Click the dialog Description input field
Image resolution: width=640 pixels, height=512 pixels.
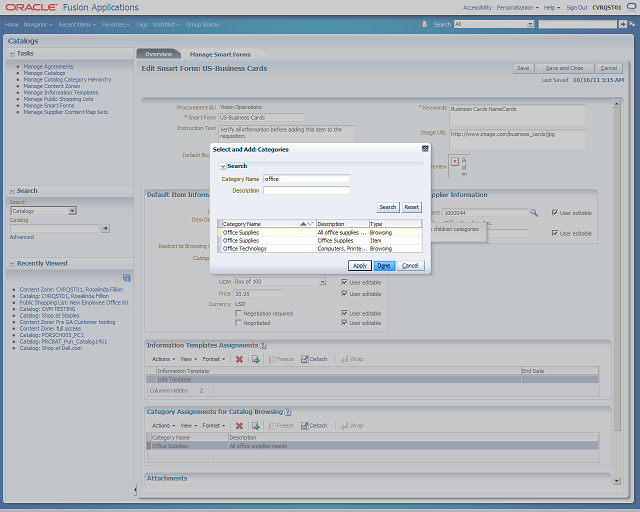(306, 191)
